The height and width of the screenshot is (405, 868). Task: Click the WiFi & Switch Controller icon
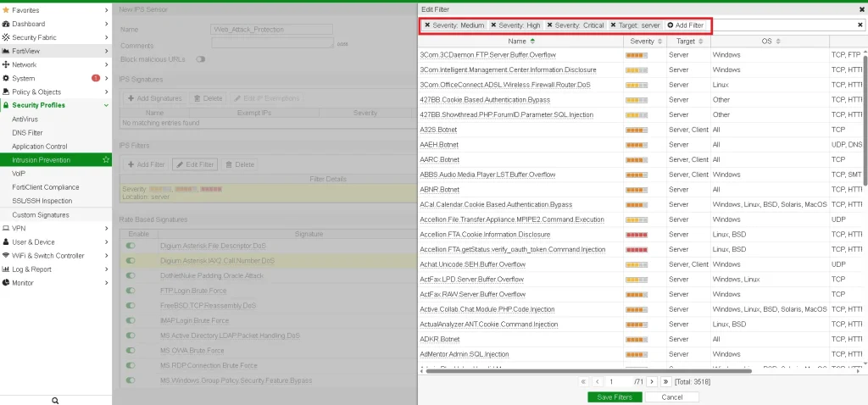(x=6, y=256)
